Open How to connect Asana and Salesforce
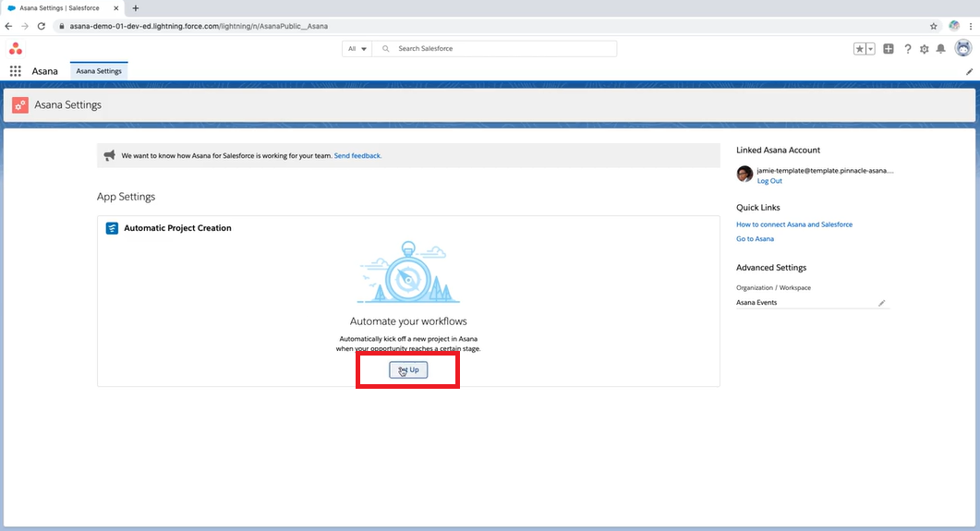 tap(793, 224)
